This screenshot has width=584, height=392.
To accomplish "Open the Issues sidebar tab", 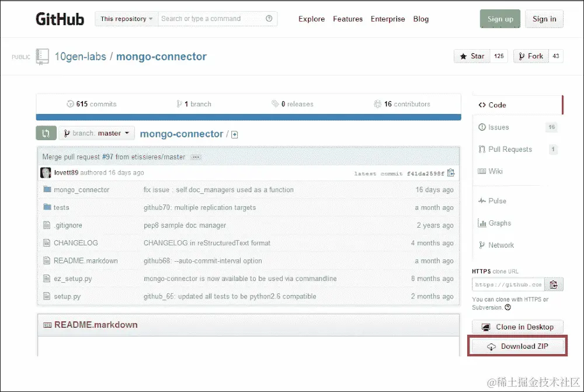I will click(517, 127).
